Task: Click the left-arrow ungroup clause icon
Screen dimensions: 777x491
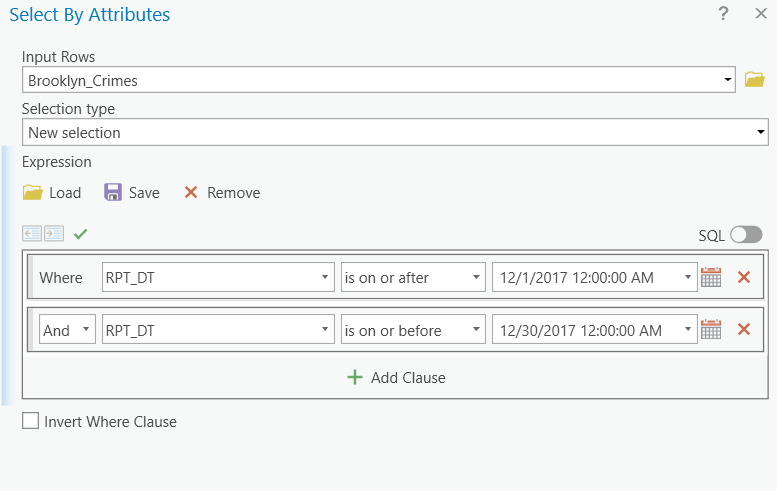Action: pos(32,234)
